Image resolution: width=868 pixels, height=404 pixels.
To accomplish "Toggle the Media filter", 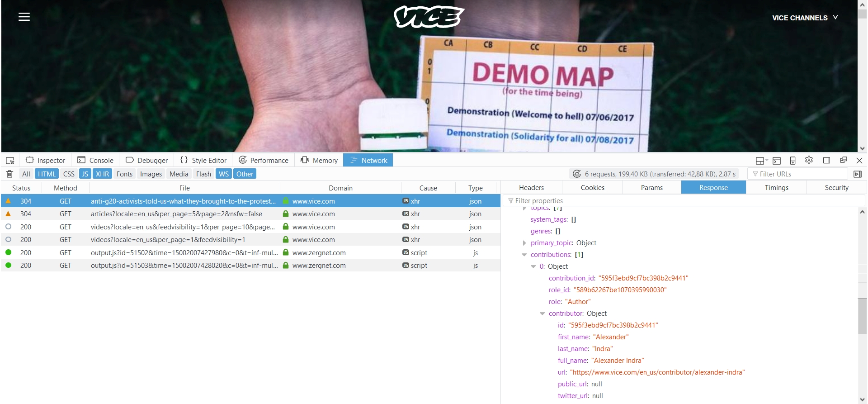I will click(x=179, y=174).
